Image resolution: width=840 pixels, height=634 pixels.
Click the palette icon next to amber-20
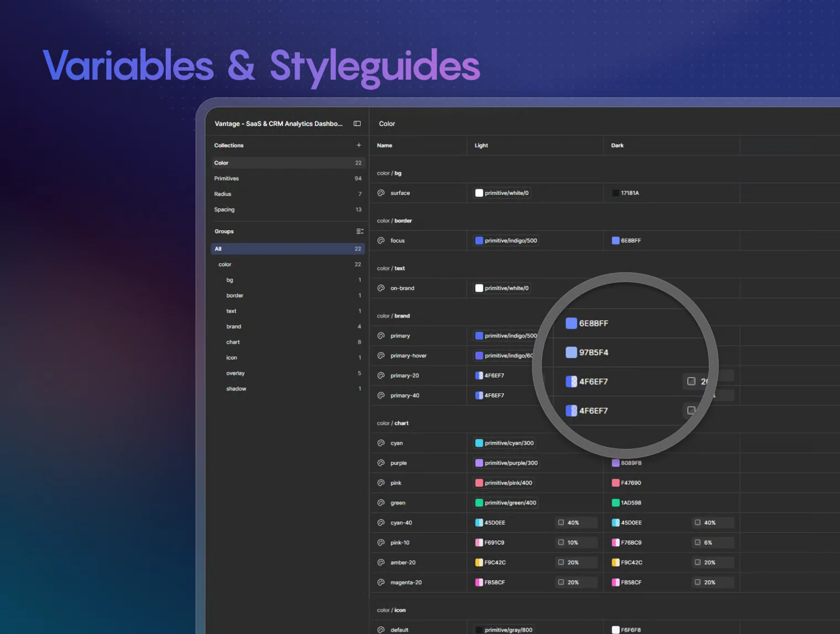tap(381, 562)
